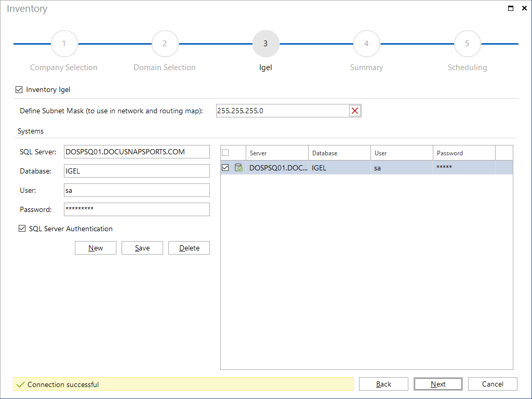The image size is (532, 399).
Task: Click the database status icon in DOSPSQ01 row
Action: pyautogui.click(x=238, y=168)
